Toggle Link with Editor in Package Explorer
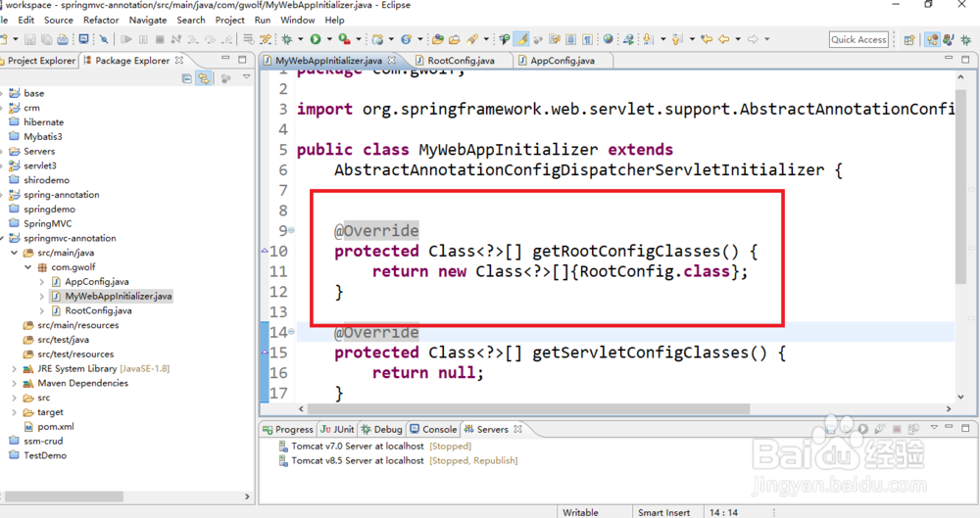The image size is (980, 518). click(x=203, y=78)
